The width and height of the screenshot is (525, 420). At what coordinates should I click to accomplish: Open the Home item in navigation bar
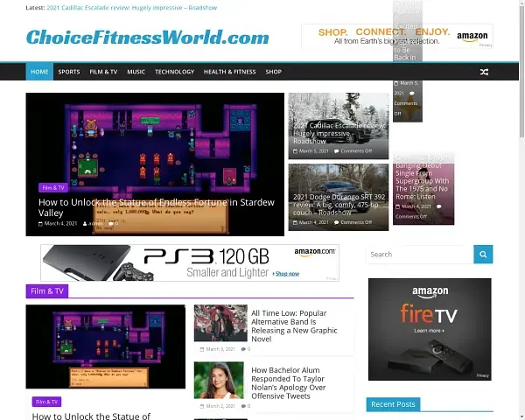click(x=39, y=72)
